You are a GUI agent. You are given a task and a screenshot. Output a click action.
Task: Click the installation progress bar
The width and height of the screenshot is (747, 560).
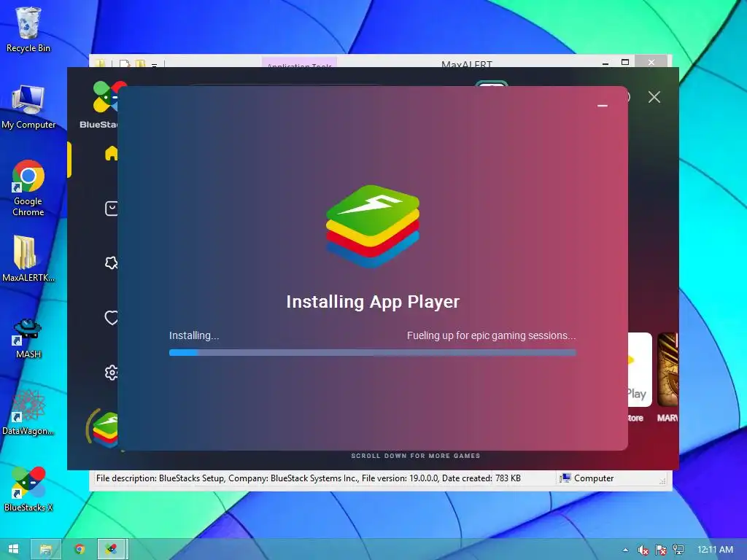(x=373, y=352)
